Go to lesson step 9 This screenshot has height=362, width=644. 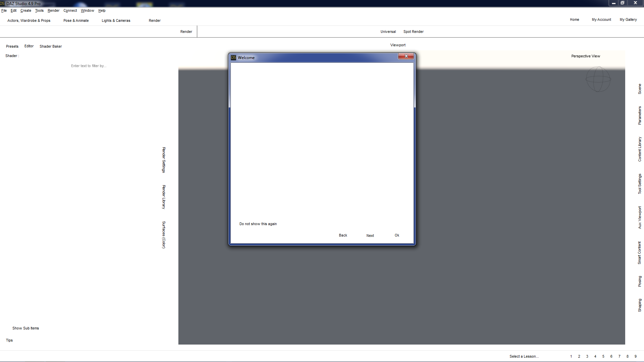coord(636,357)
